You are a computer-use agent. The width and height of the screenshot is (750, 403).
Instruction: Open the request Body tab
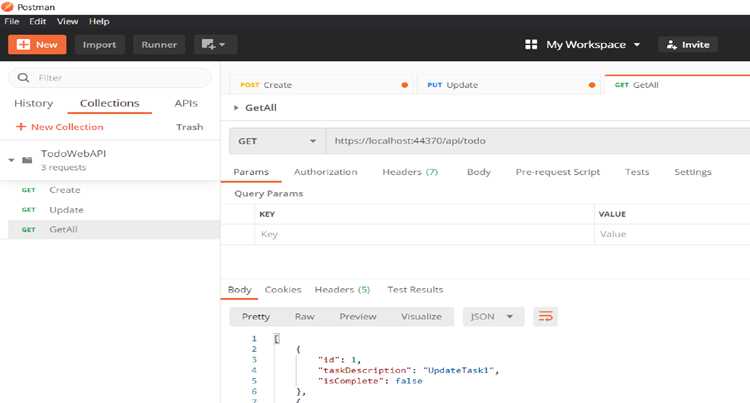[479, 172]
